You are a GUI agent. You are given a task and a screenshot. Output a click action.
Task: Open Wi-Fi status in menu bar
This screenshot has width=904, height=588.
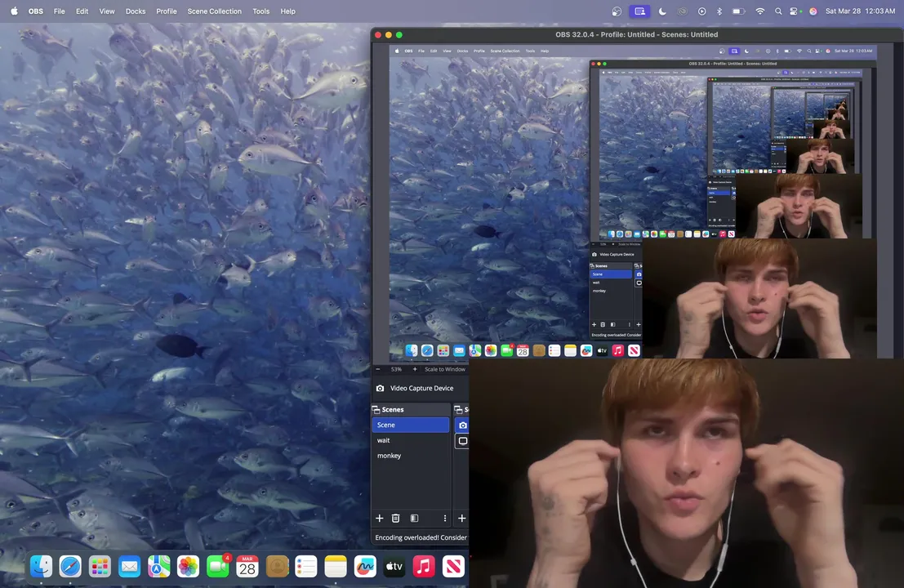pyautogui.click(x=760, y=11)
